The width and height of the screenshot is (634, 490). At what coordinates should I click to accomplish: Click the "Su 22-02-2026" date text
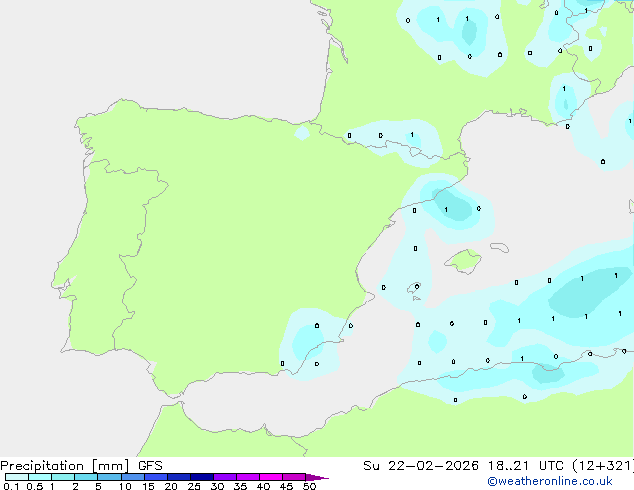pos(421,466)
